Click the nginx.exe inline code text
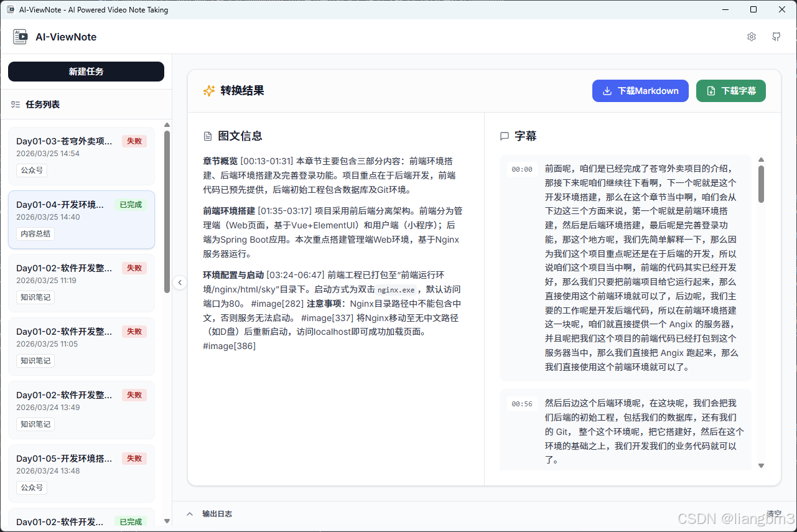This screenshot has height=532, width=797. point(396,289)
